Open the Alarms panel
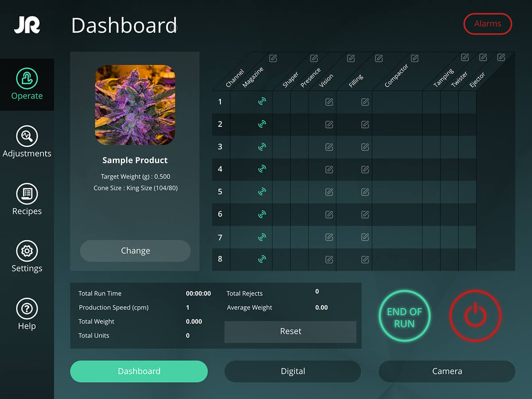 (x=488, y=24)
